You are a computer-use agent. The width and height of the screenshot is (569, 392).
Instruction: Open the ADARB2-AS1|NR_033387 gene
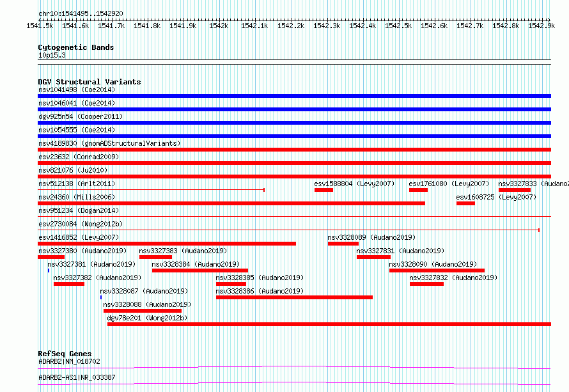pos(77,377)
